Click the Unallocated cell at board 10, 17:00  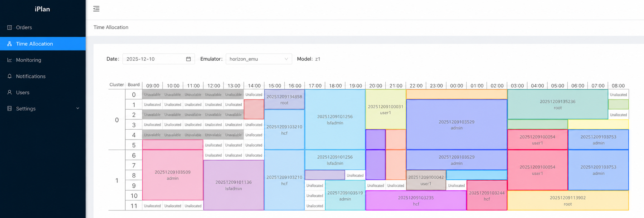315,196
